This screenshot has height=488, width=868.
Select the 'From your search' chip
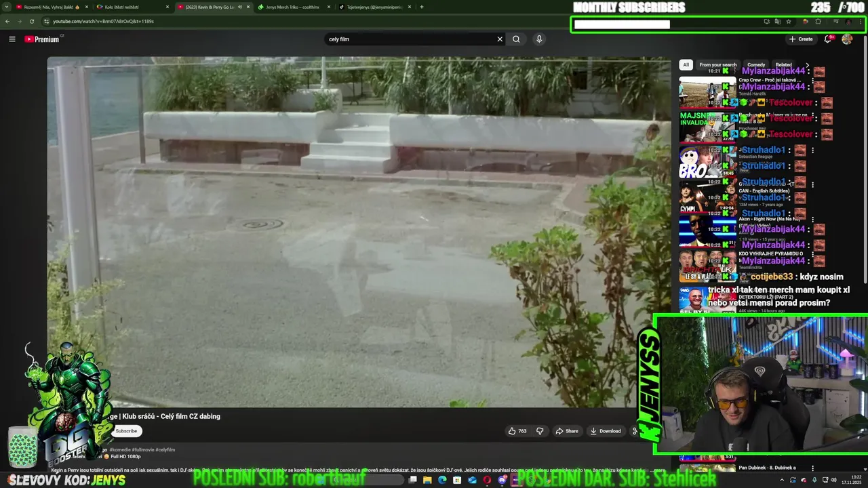click(x=717, y=65)
